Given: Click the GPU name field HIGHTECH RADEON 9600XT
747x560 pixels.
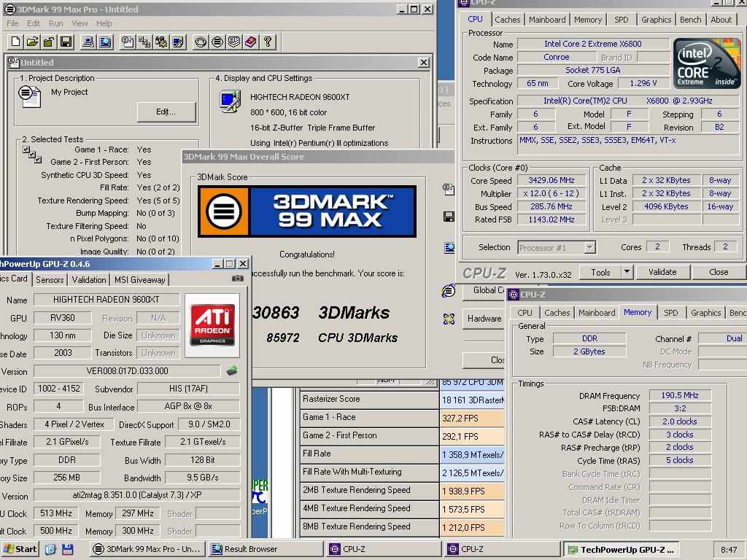Looking at the screenshot, I should coord(107,300).
